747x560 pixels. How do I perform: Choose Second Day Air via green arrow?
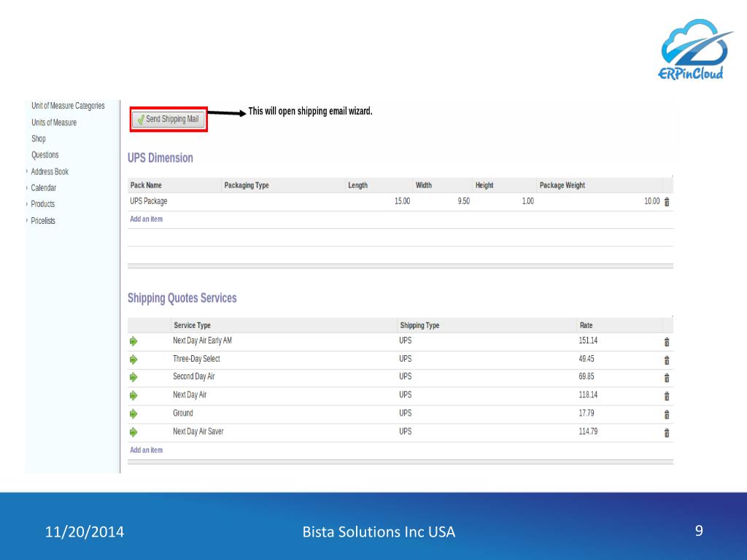tap(133, 377)
